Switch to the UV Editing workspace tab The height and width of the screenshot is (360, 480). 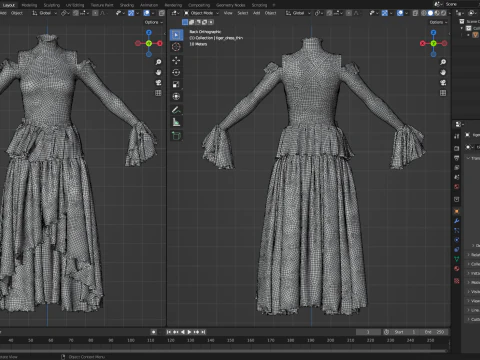[75, 5]
